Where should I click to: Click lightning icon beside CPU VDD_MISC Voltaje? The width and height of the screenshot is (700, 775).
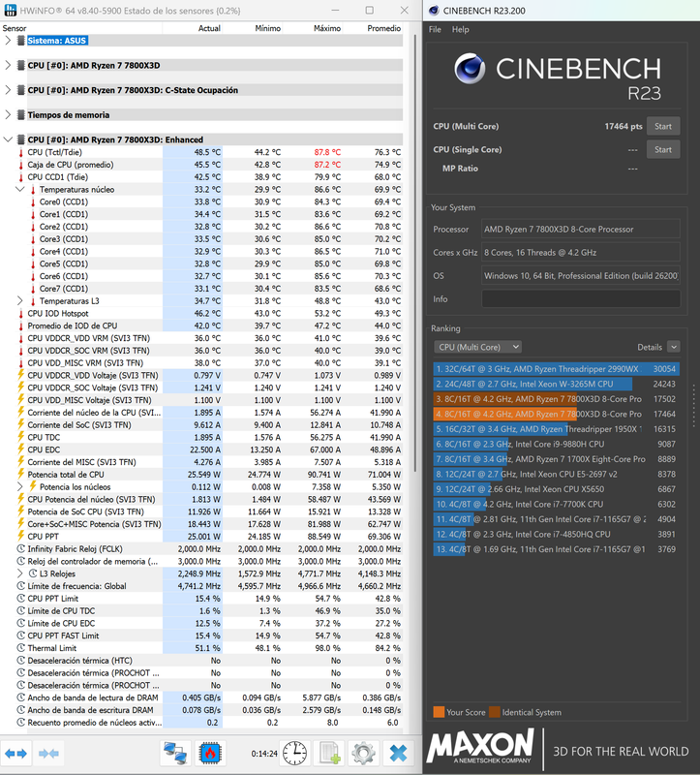(20, 399)
